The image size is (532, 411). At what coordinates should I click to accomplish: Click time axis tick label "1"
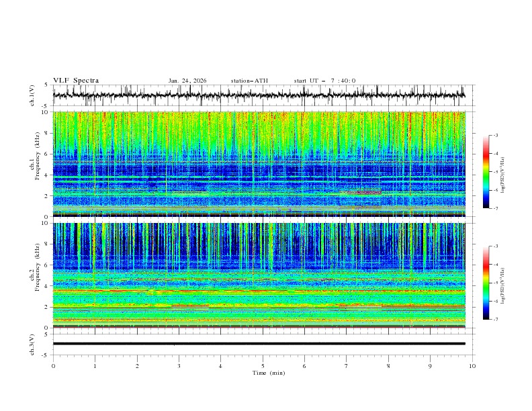[x=95, y=366]
